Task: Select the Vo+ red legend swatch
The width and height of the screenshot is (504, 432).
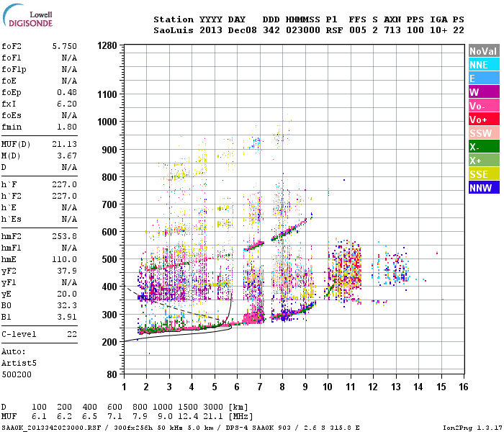Action: [484, 120]
